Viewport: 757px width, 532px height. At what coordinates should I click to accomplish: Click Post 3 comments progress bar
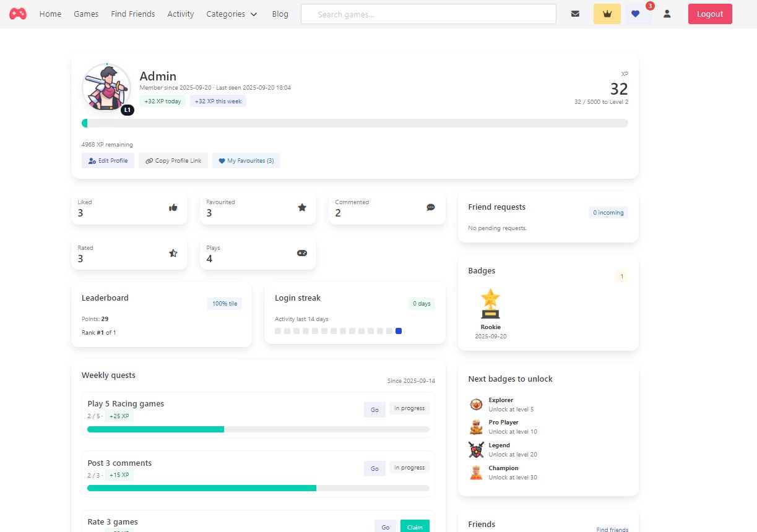coord(258,488)
